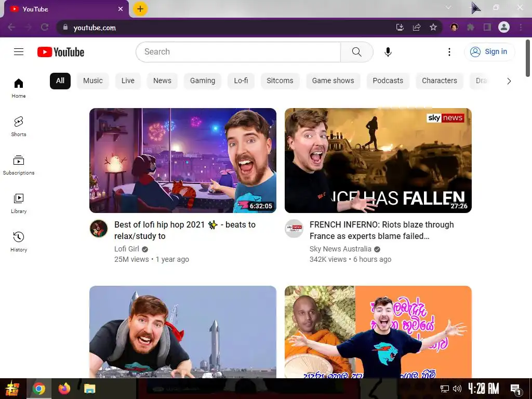
Task: Open the notification center icon
Action: click(x=515, y=389)
